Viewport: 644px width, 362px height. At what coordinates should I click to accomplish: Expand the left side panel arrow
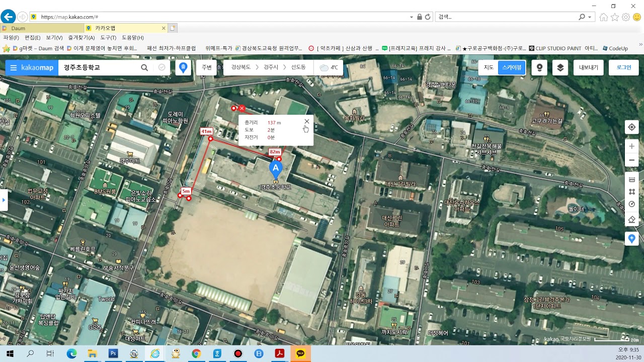4,200
